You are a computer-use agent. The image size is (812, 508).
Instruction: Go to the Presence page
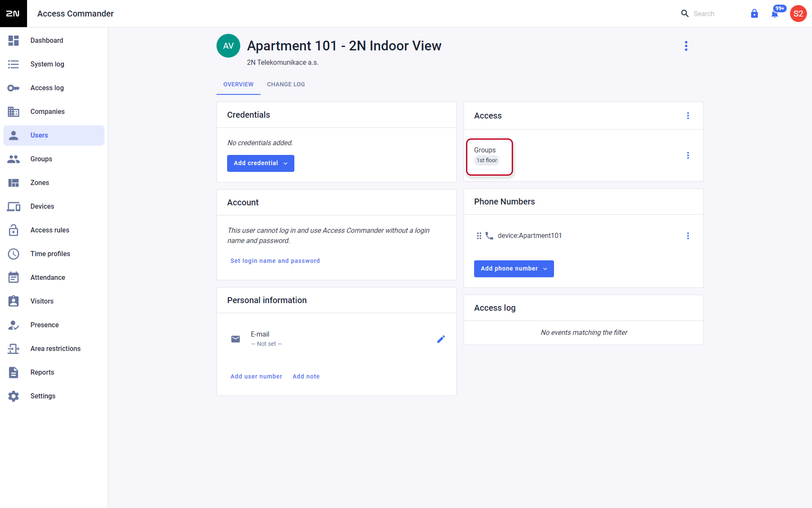[x=54, y=325]
